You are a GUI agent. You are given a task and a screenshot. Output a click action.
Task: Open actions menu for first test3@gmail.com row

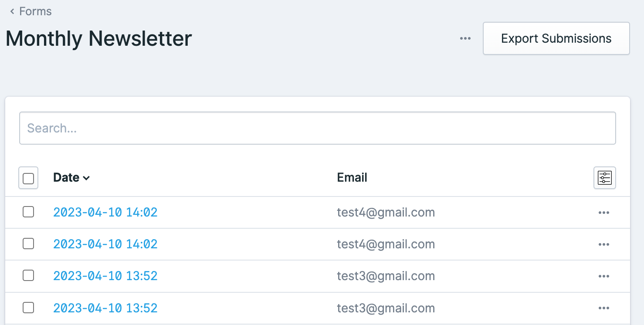(x=604, y=276)
